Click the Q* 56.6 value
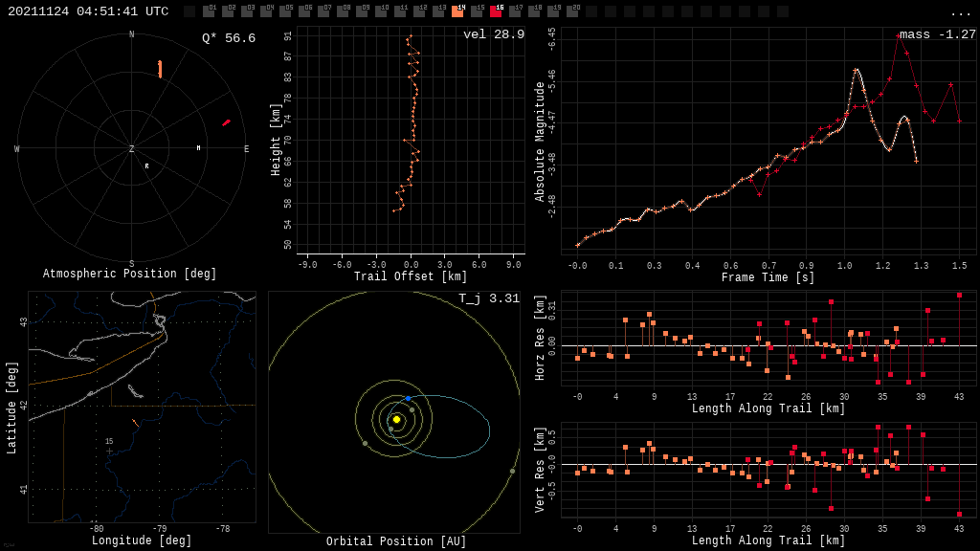The image size is (980, 551). click(229, 38)
